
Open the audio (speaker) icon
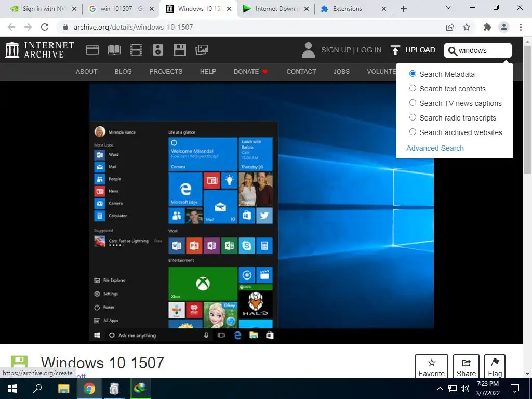(158, 50)
